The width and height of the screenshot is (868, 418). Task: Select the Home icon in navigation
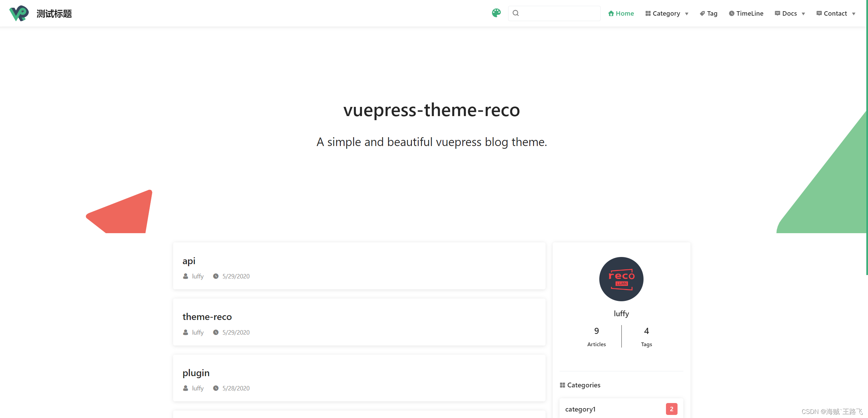[x=611, y=13]
